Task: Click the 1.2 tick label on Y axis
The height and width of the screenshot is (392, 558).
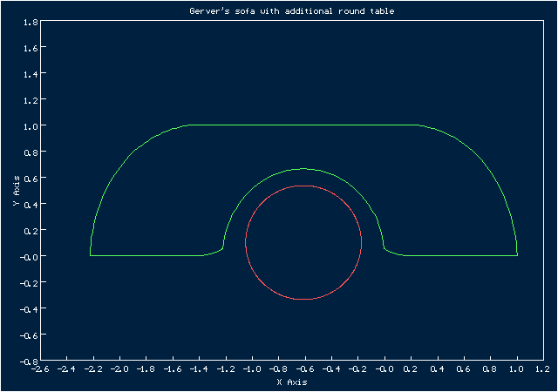Action: pyautogui.click(x=31, y=101)
